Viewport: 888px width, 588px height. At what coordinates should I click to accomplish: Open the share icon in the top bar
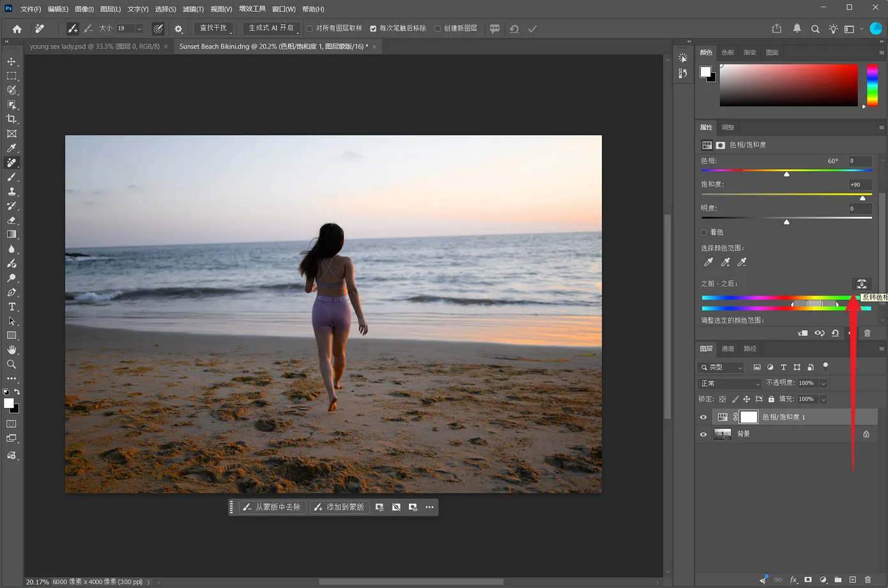tap(776, 29)
